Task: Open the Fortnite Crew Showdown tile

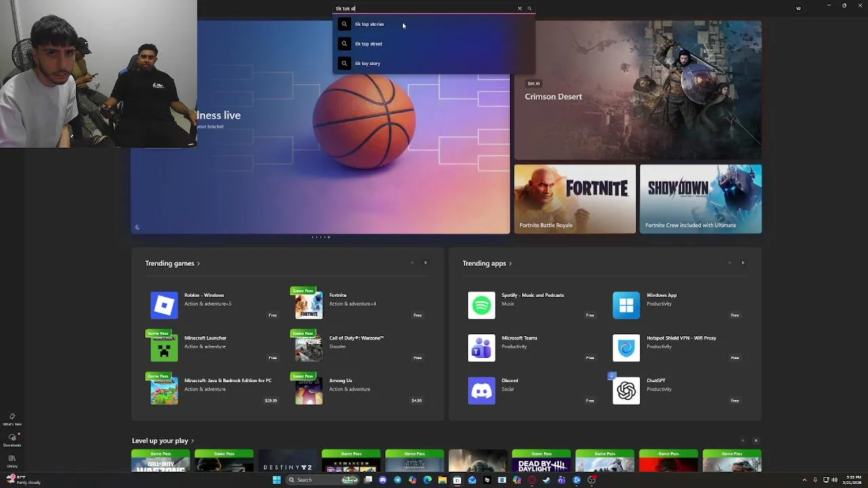Action: [701, 199]
